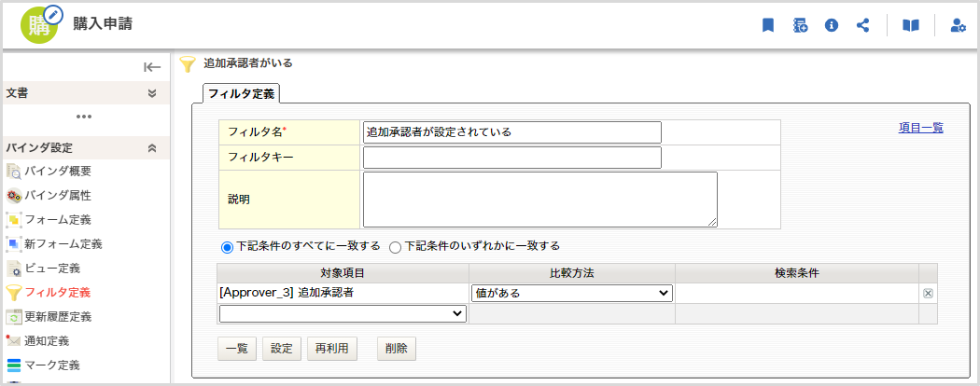Open 通知定義 in the sidebar
Screen dimensions: 980x386
[x=47, y=341]
